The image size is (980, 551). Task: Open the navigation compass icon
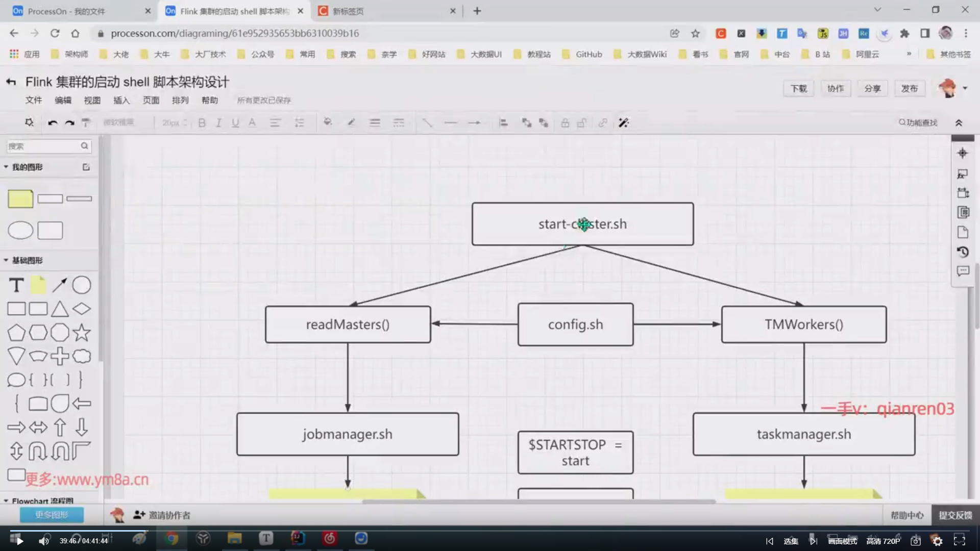963,153
